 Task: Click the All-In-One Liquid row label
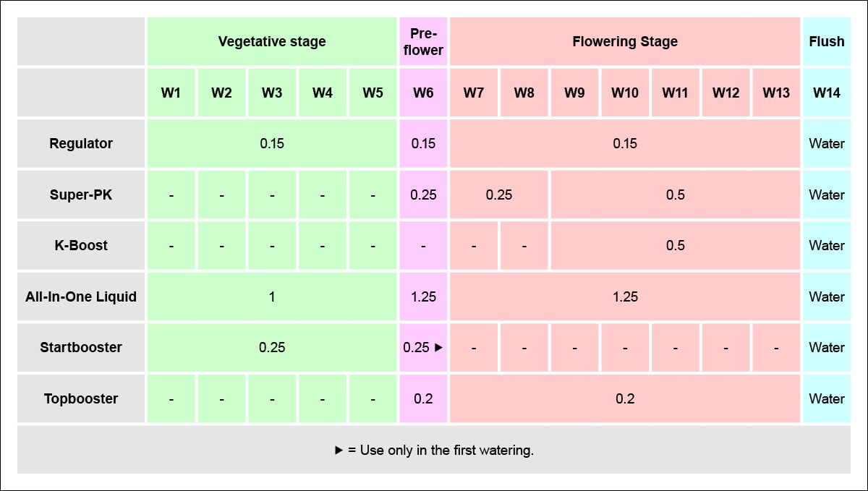[x=81, y=296]
